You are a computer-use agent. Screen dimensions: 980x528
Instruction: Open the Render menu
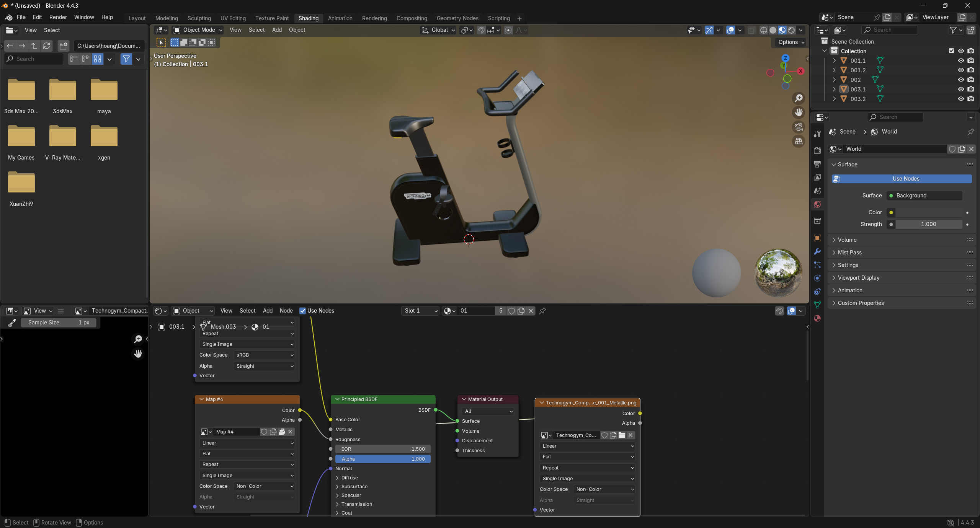point(58,17)
